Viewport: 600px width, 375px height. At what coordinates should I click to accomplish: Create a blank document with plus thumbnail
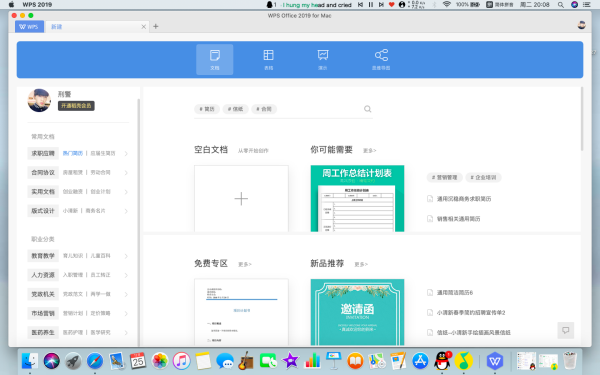(x=241, y=199)
